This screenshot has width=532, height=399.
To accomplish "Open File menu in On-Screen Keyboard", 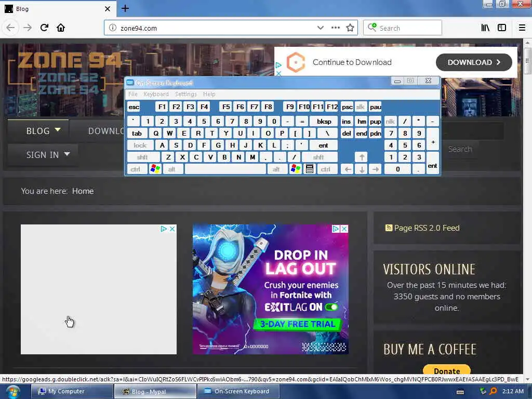I will [133, 94].
